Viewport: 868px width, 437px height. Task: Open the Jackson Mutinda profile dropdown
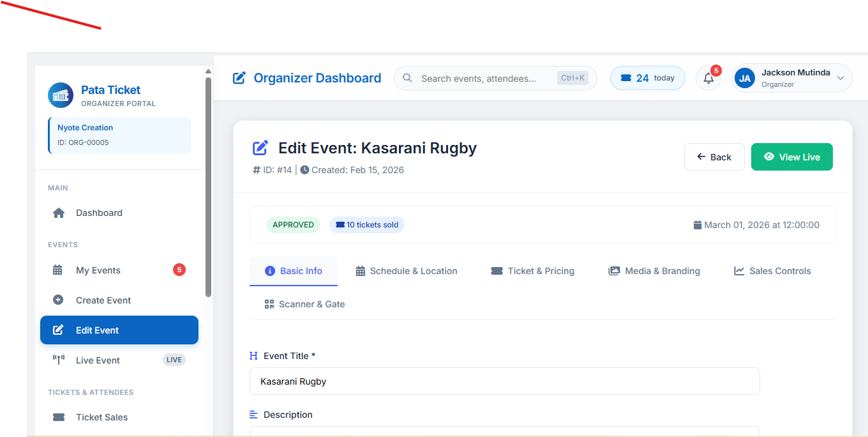coord(791,77)
